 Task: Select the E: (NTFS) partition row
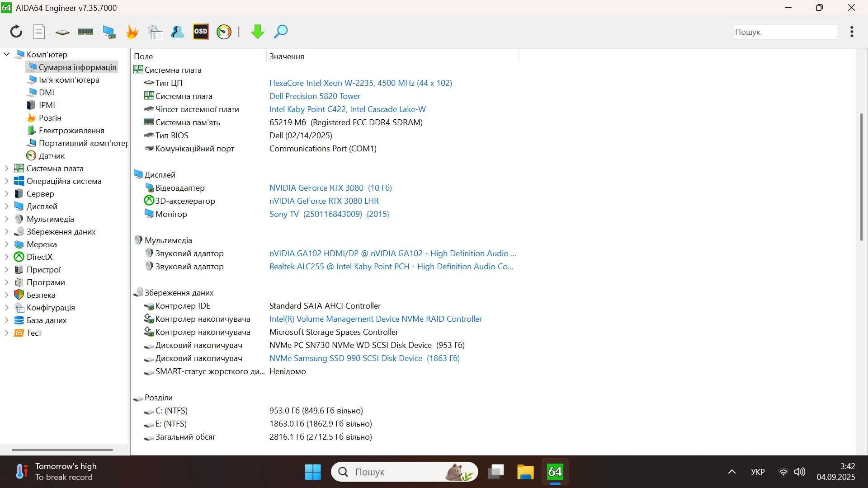click(x=258, y=423)
